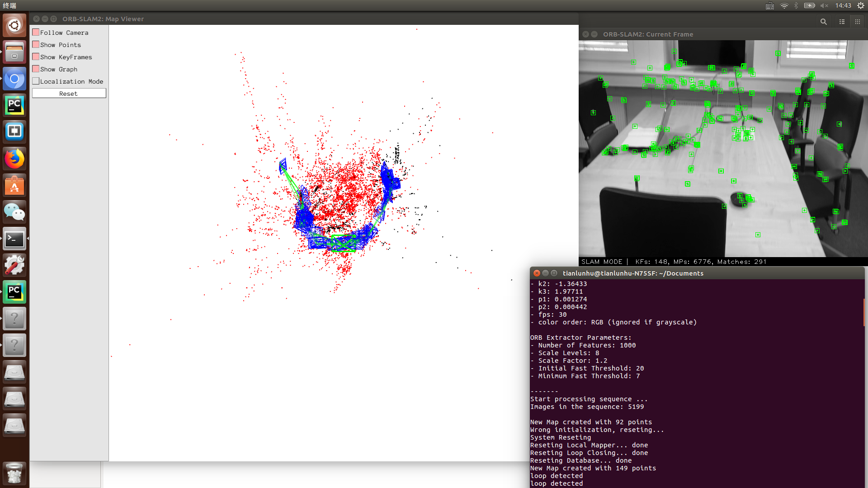Open WeChat from the launcher
868x488 pixels.
14,211
